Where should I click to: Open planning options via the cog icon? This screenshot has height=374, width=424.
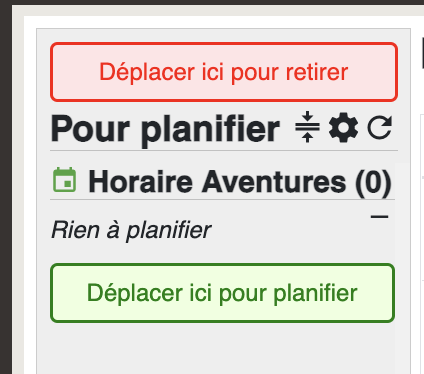(343, 128)
